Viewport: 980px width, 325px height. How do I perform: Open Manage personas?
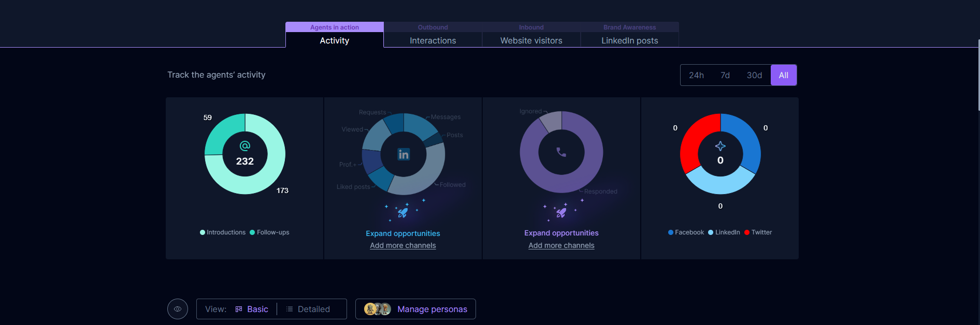click(x=415, y=309)
